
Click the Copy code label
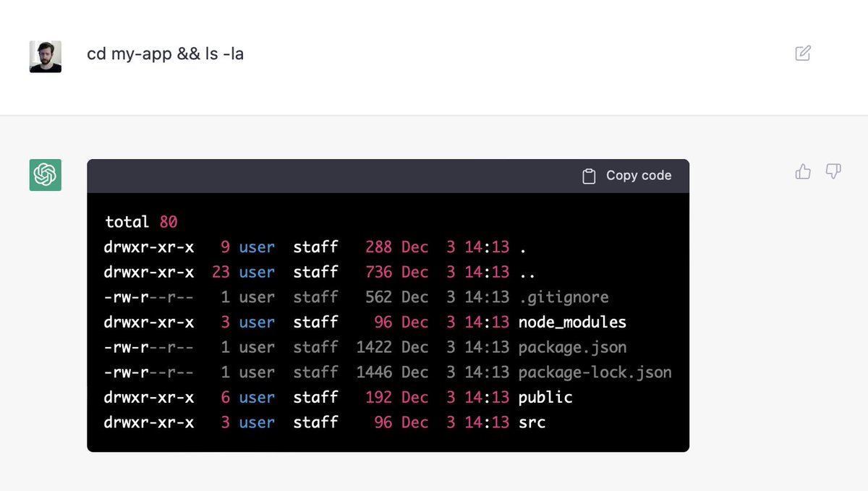click(639, 176)
